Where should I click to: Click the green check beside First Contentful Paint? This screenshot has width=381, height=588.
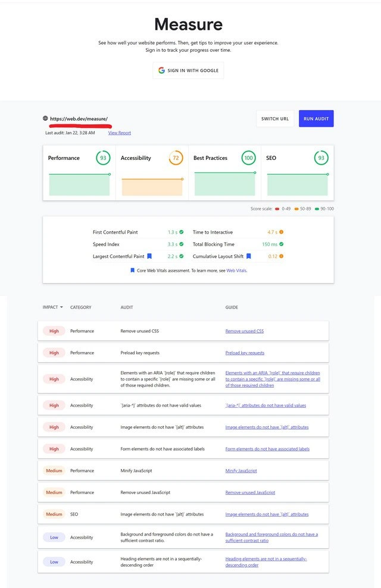tap(182, 232)
